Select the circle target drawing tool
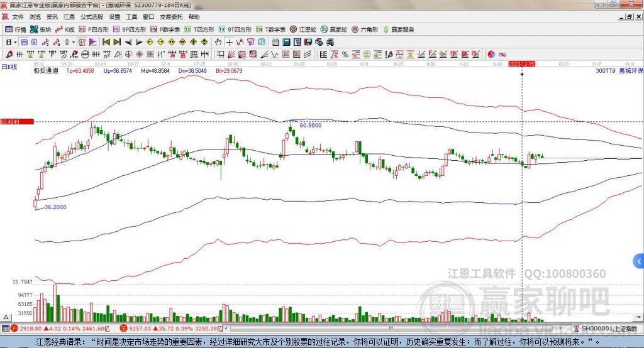 click(128, 54)
